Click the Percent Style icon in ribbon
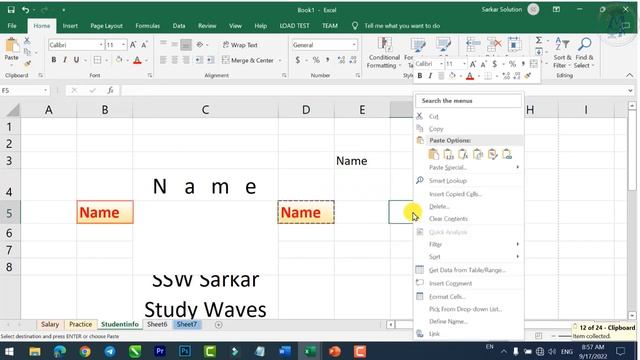The height and width of the screenshot is (360, 640). (x=316, y=60)
